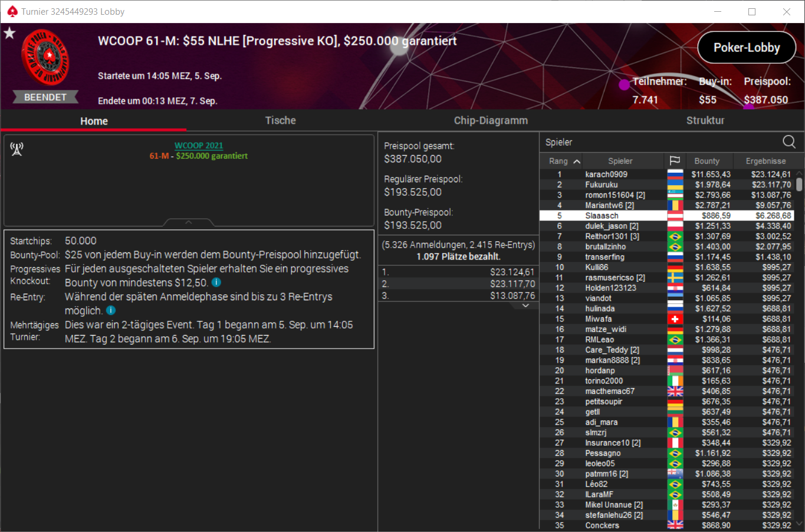Click the BEENDET status badge
Screen dimensions: 805x532
point(45,97)
